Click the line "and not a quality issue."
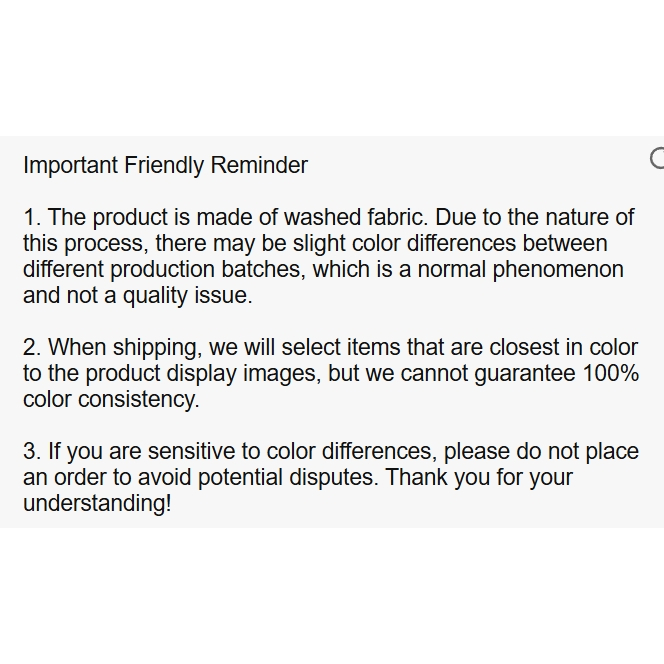The image size is (664, 664). tap(138, 295)
